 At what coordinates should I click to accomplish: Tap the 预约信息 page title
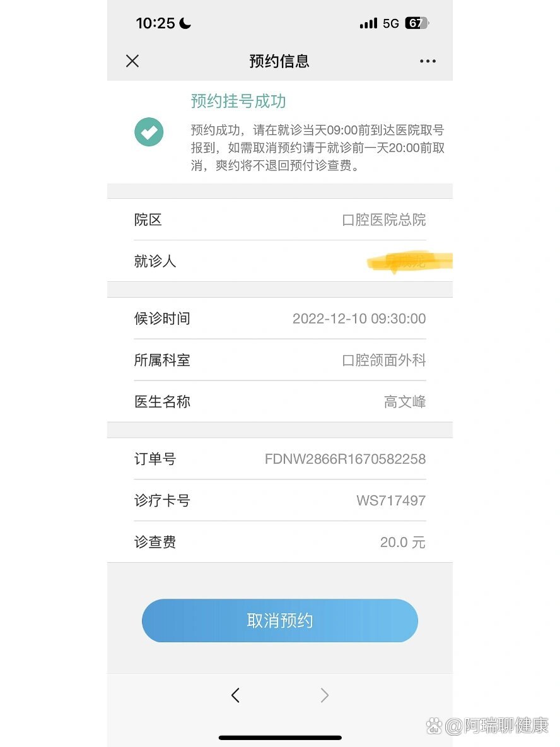click(279, 61)
